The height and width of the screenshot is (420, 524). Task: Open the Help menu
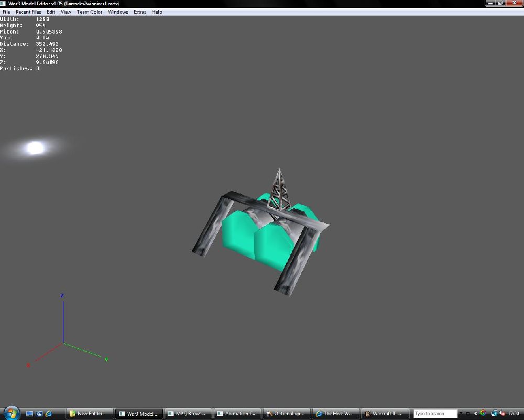[157, 12]
